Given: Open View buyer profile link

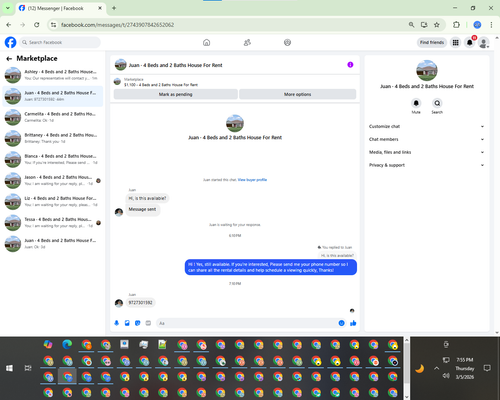Looking at the screenshot, I should coord(252,180).
